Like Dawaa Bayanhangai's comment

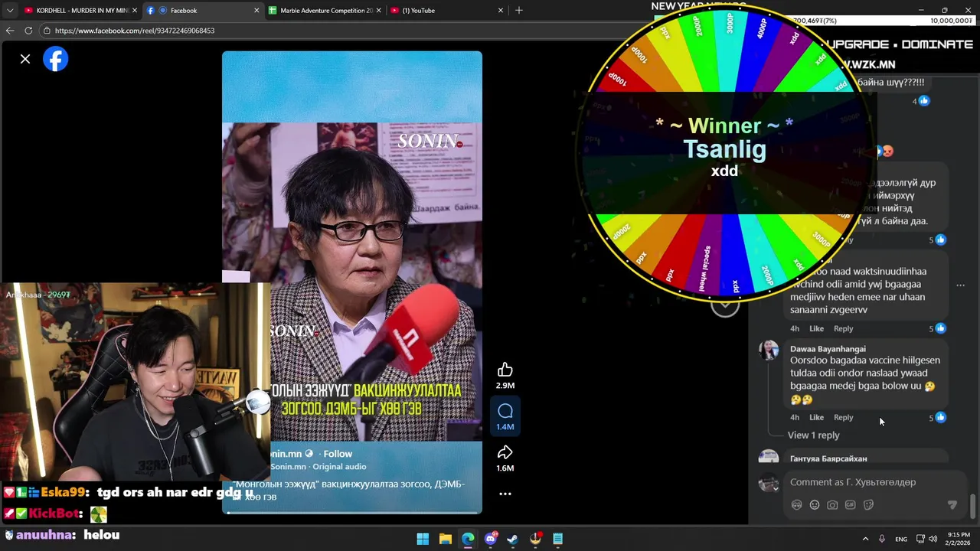pyautogui.click(x=817, y=418)
